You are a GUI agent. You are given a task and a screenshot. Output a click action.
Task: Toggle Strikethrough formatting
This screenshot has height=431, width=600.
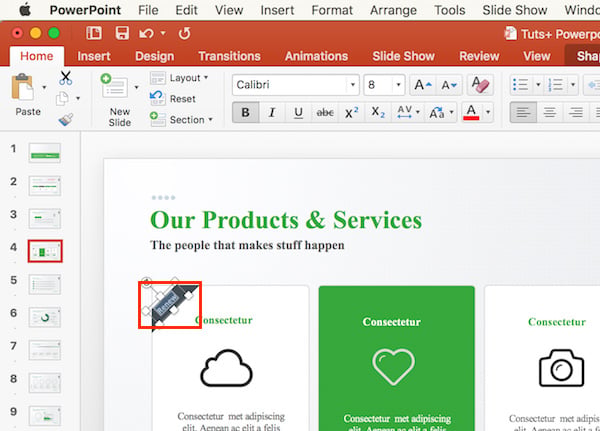click(x=325, y=113)
